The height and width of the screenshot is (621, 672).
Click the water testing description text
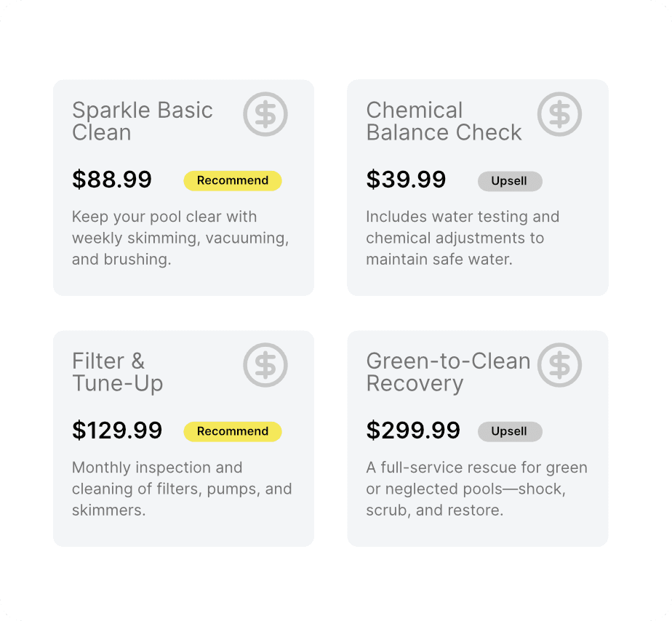click(463, 238)
